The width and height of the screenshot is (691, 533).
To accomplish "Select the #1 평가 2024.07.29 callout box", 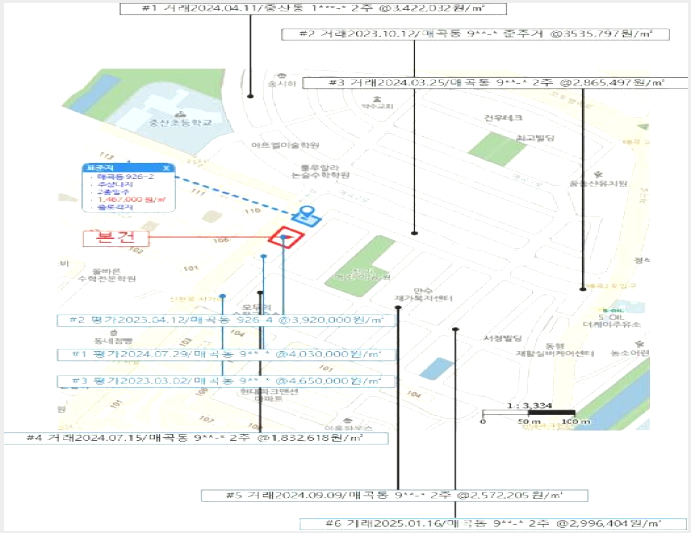I will click(x=226, y=354).
